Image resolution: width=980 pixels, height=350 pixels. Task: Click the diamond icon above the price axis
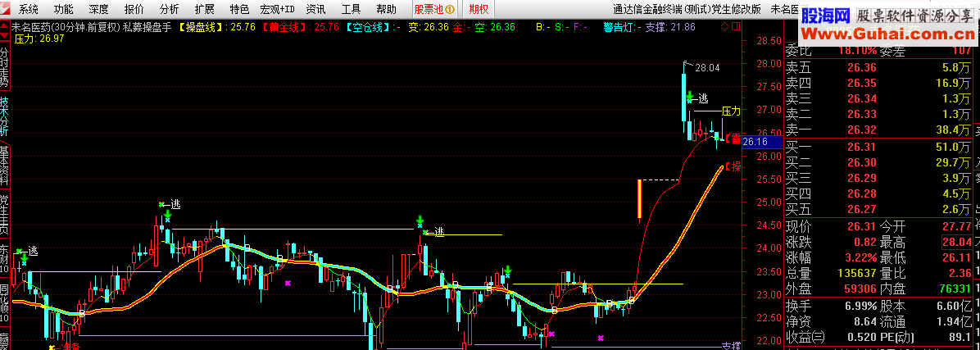click(724, 27)
